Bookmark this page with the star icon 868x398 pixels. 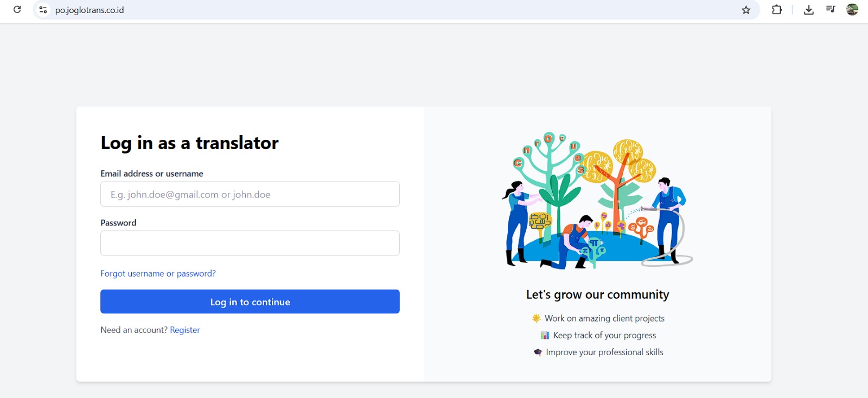pyautogui.click(x=746, y=10)
